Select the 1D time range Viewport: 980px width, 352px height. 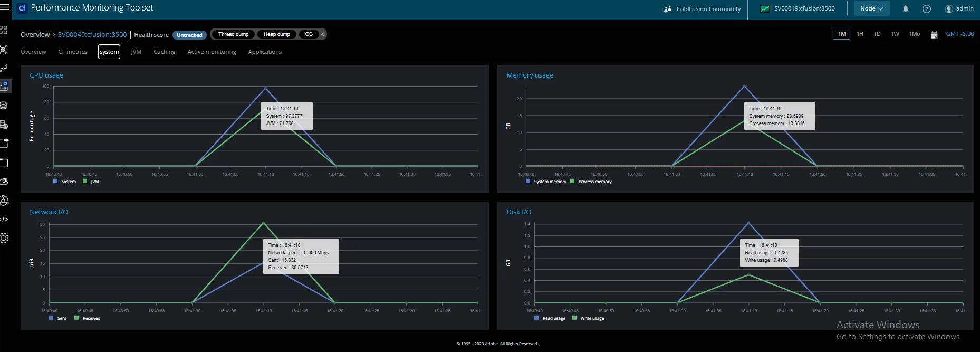click(877, 34)
